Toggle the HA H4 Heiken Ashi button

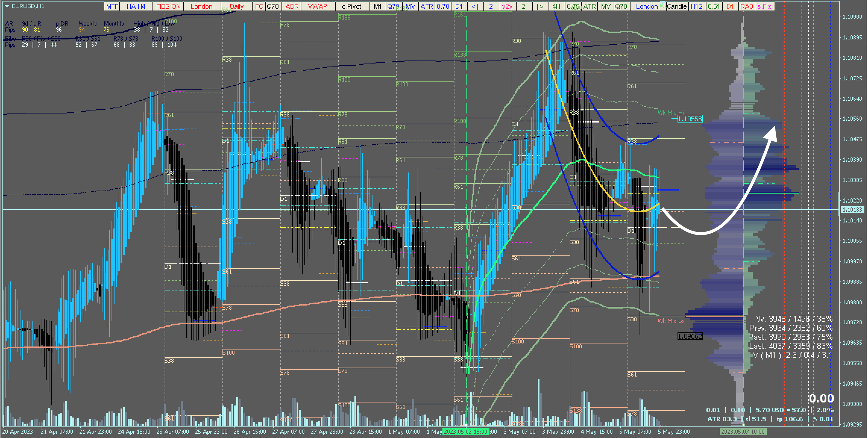[136, 6]
